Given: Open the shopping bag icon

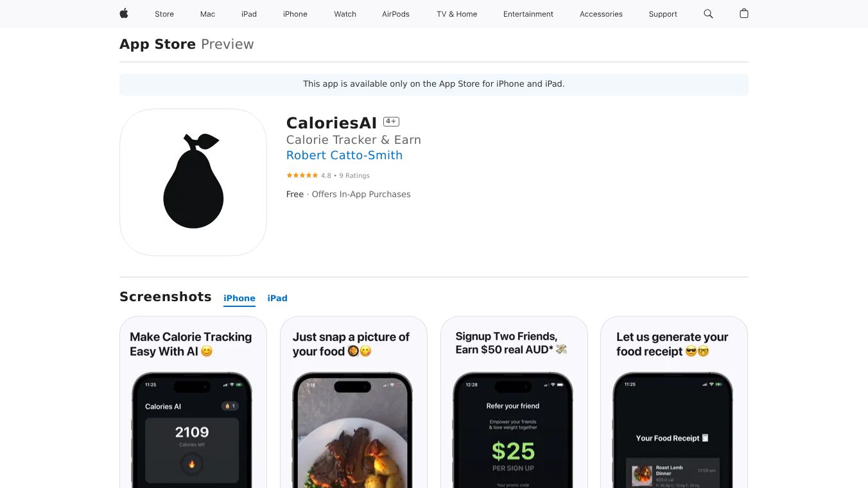Looking at the screenshot, I should click(744, 13).
